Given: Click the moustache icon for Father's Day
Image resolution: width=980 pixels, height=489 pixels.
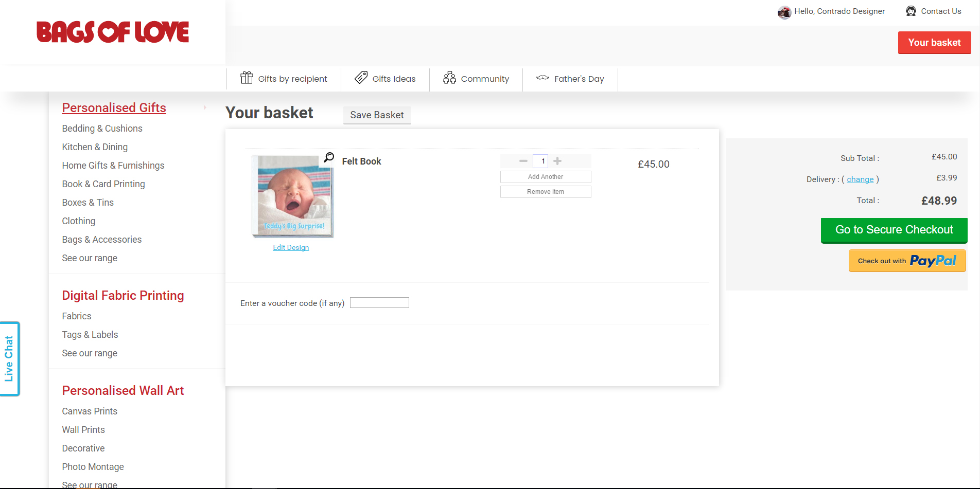Looking at the screenshot, I should click(x=542, y=78).
